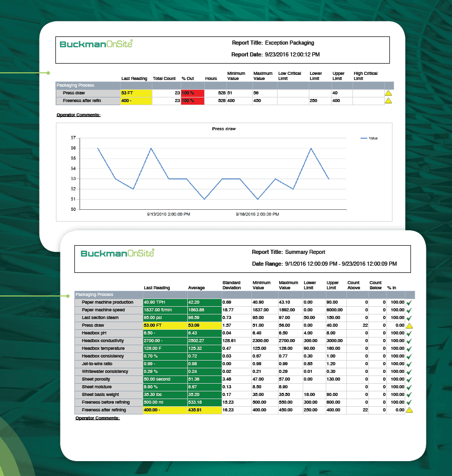452x476 pixels.
Task: Click the checkmark for Paper machine production
Action: [x=409, y=303]
